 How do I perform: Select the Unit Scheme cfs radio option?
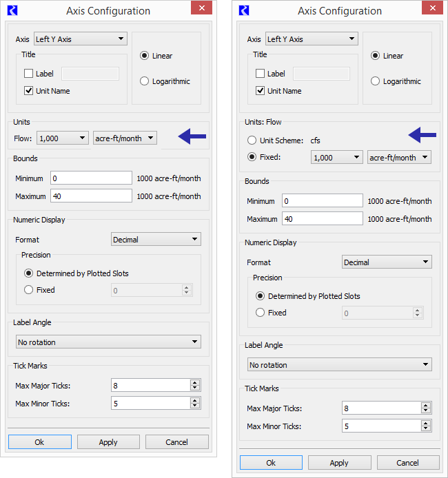coord(252,141)
